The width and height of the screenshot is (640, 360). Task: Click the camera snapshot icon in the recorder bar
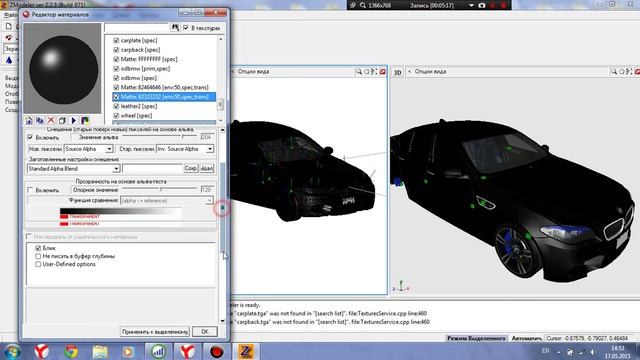(482, 5)
